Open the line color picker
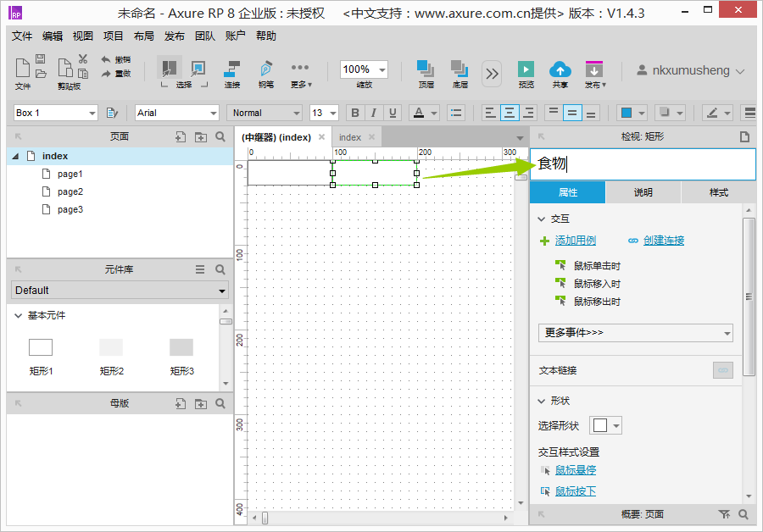 pos(718,113)
